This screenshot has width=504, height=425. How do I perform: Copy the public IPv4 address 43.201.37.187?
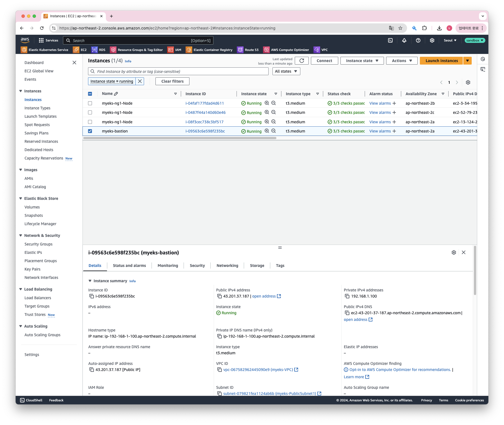tap(219, 296)
